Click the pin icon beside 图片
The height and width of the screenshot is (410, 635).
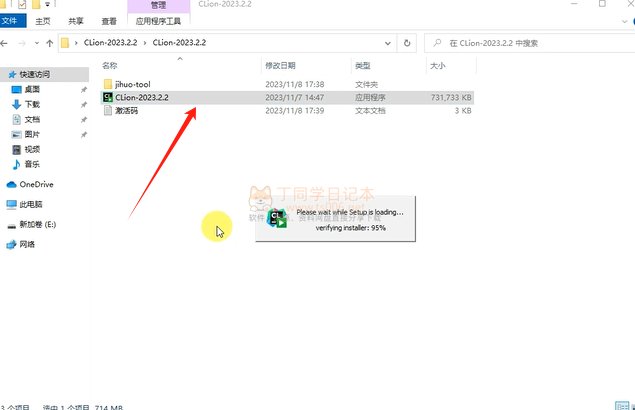(x=83, y=135)
